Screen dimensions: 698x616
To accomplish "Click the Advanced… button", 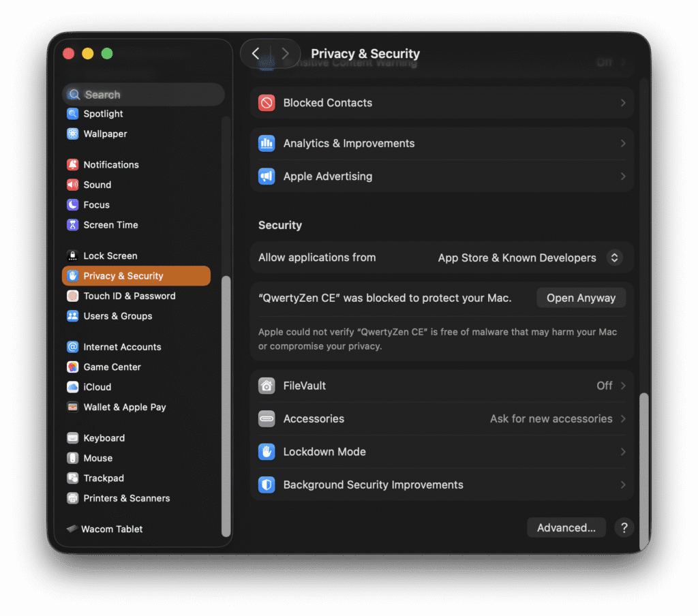I will [x=566, y=528].
